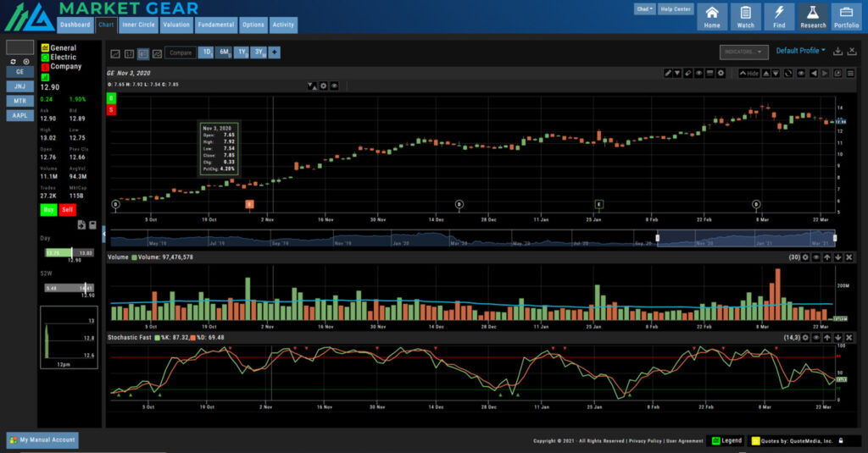Expand the Default Profile dropdown
Viewport: 868px width, 453px height.
pos(800,51)
